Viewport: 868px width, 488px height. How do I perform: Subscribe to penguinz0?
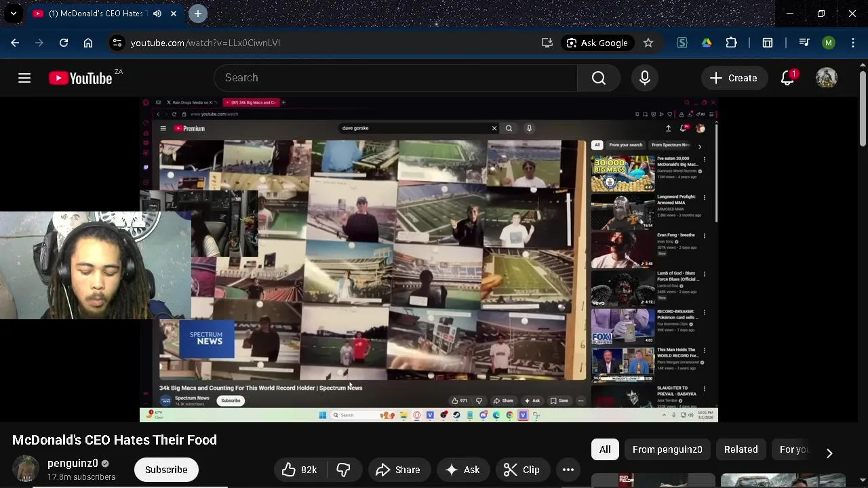tap(166, 470)
